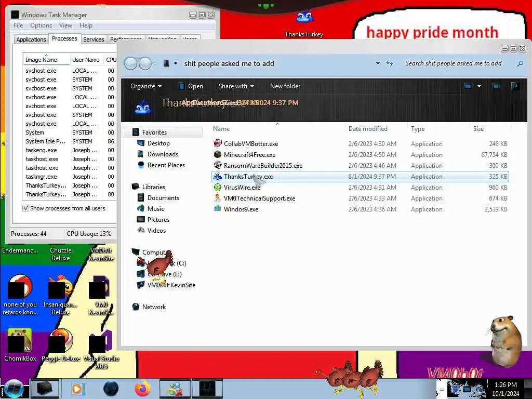Click the Messenger people icon on taskbar

tap(175, 389)
